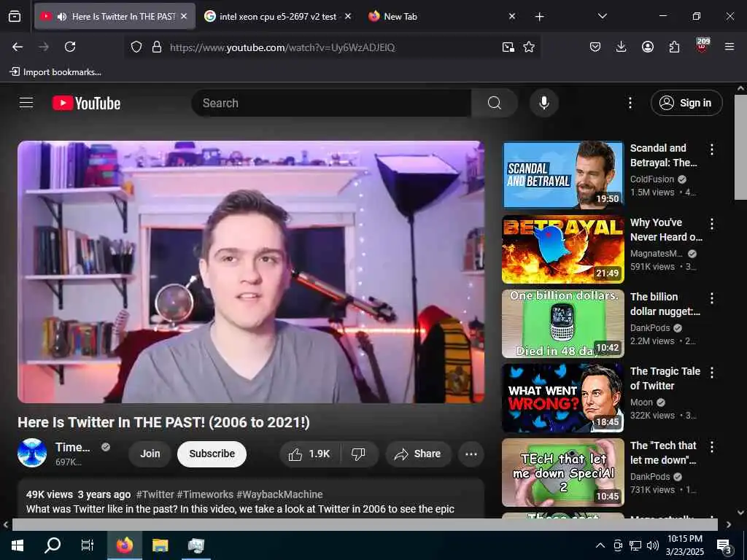Open the One billion dollars thumbnail

coord(563,324)
